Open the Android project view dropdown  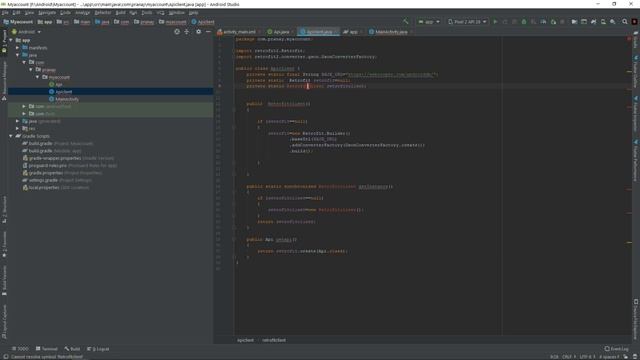(27, 32)
